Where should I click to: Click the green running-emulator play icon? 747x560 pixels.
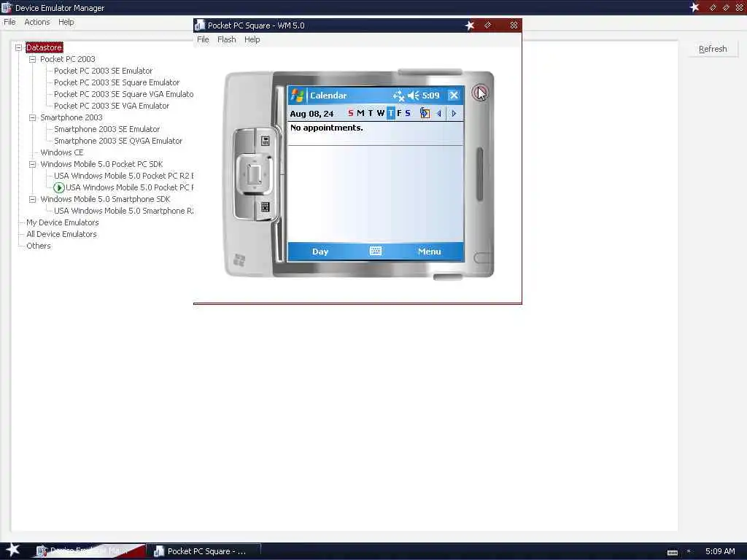click(59, 187)
